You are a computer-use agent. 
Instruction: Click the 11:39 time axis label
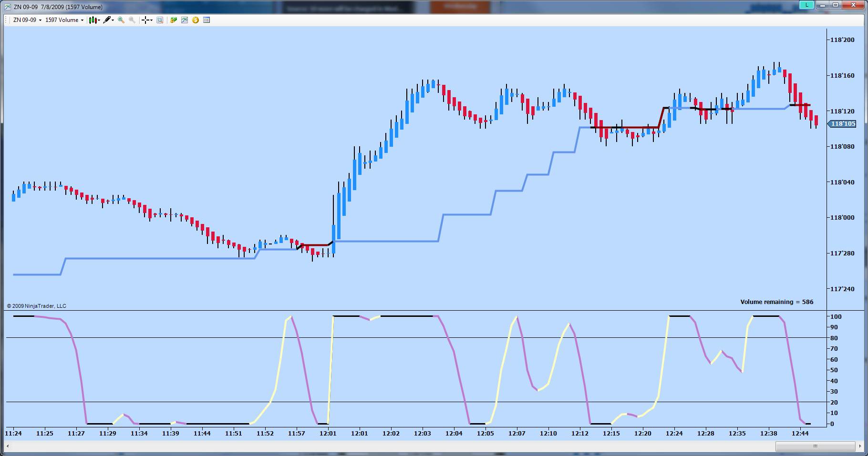coord(171,433)
